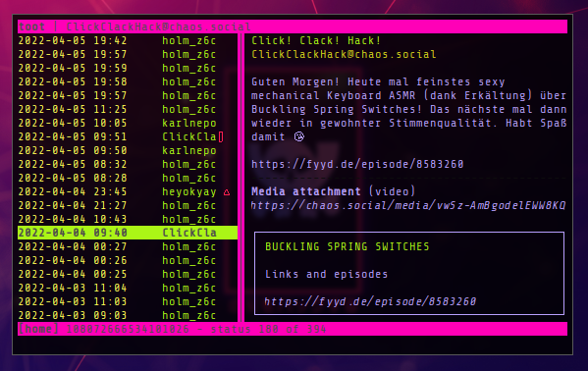Open the chaos.social media attachment URL
The image size is (588, 371).
click(408, 205)
